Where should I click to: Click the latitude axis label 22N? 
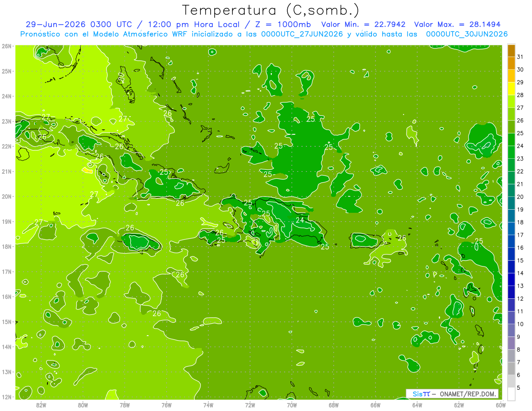point(7,146)
